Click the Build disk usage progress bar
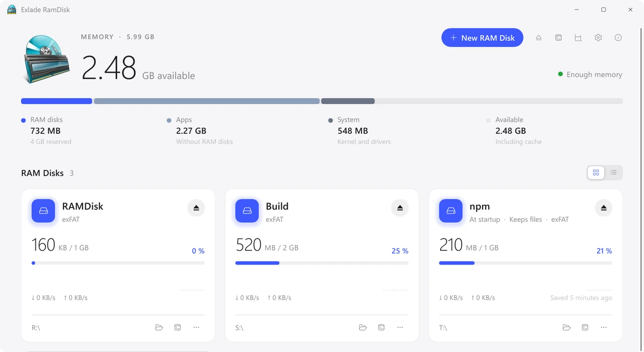Screen dimensions: 644x352 point(322,263)
